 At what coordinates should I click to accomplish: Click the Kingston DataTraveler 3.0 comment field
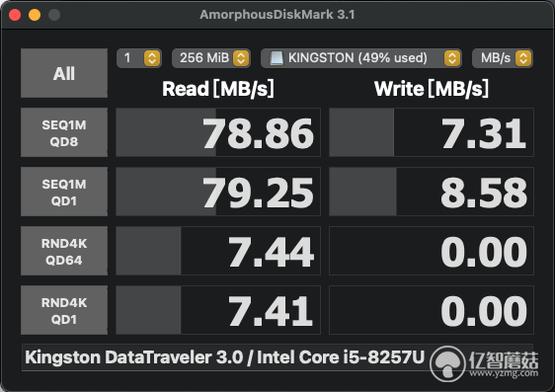(277, 357)
